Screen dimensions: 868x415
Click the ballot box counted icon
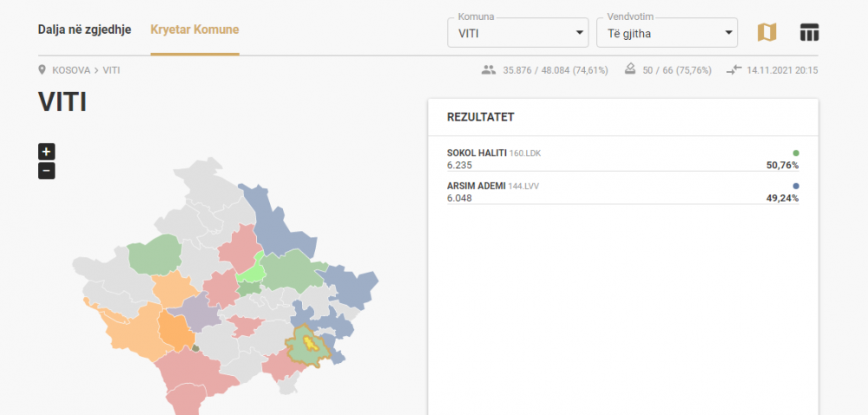tap(630, 69)
